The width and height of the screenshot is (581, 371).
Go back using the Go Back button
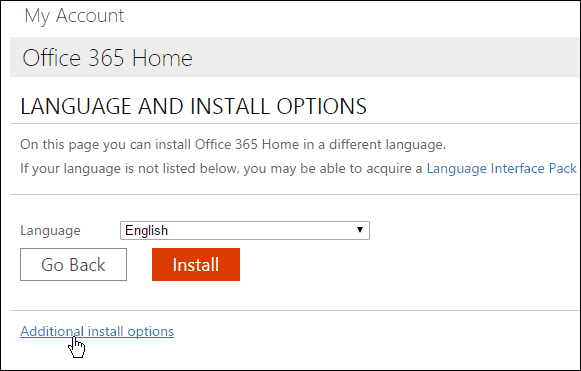coord(73,264)
